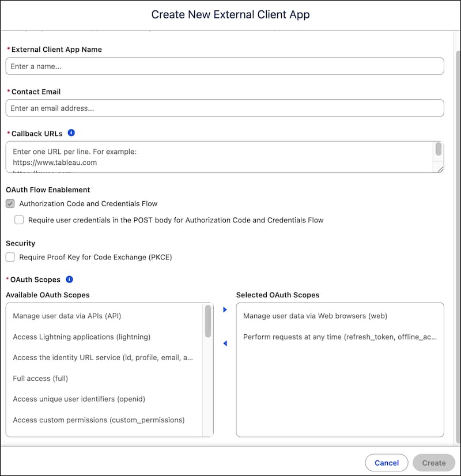461x476 pixels.
Task: Select Perform requests at any time scope
Action: point(340,337)
